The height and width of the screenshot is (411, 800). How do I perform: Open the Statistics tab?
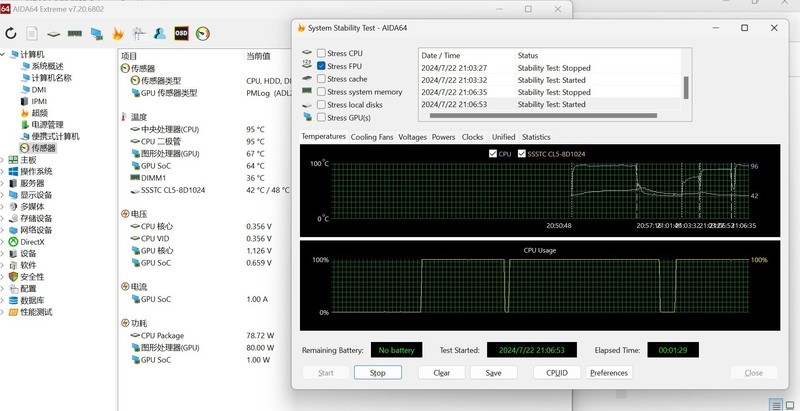click(x=536, y=137)
